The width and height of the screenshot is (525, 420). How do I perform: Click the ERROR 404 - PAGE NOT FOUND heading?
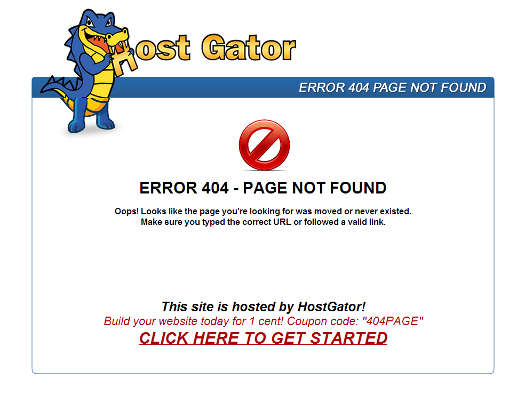263,188
